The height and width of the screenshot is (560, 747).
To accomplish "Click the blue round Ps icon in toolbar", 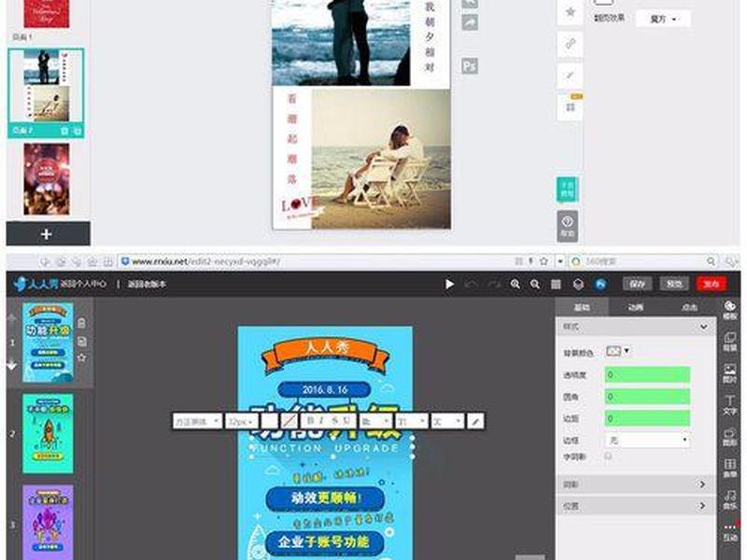I will [x=600, y=285].
